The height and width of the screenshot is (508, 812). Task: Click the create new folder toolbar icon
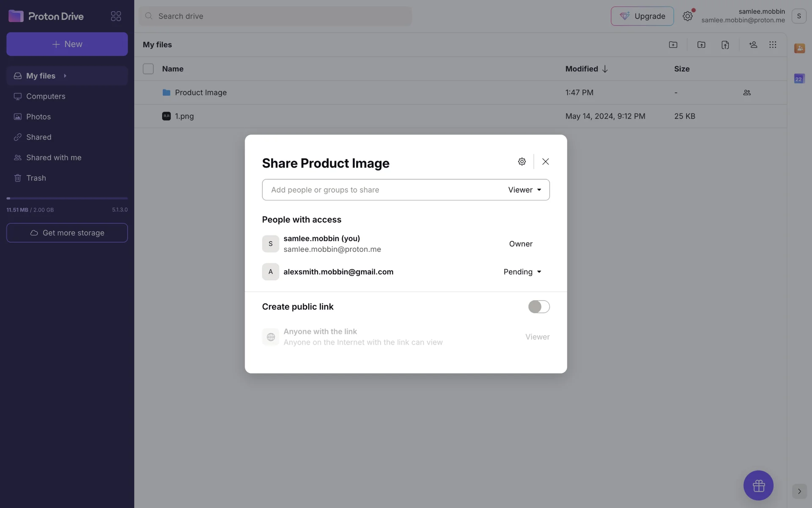coord(673,44)
